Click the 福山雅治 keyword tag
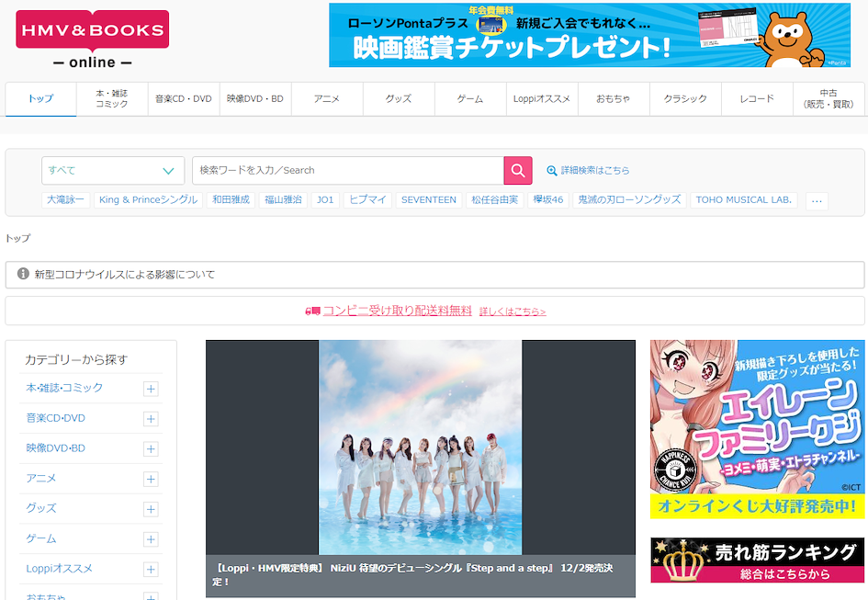The image size is (868, 600). 283,200
